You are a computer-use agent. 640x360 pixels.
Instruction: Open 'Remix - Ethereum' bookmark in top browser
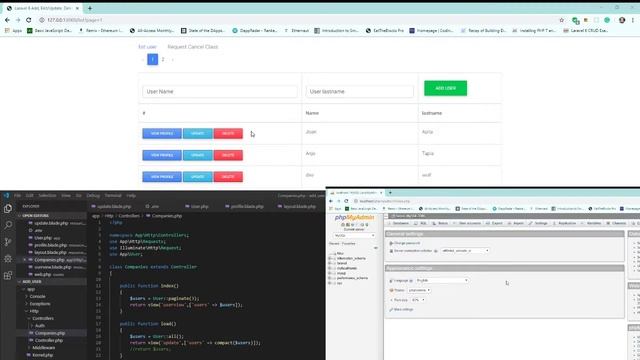click(101, 31)
